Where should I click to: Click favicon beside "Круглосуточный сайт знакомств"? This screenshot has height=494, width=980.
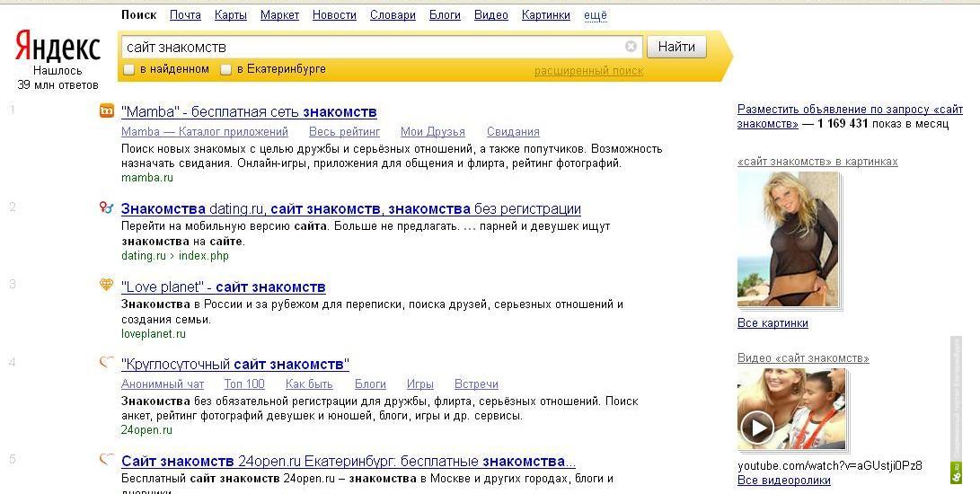coord(107,361)
